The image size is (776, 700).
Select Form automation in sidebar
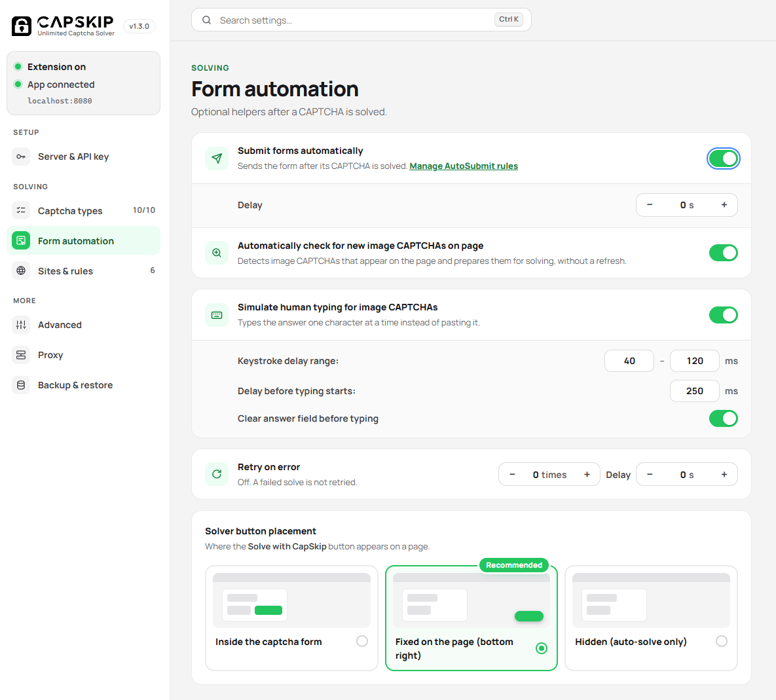(83, 240)
